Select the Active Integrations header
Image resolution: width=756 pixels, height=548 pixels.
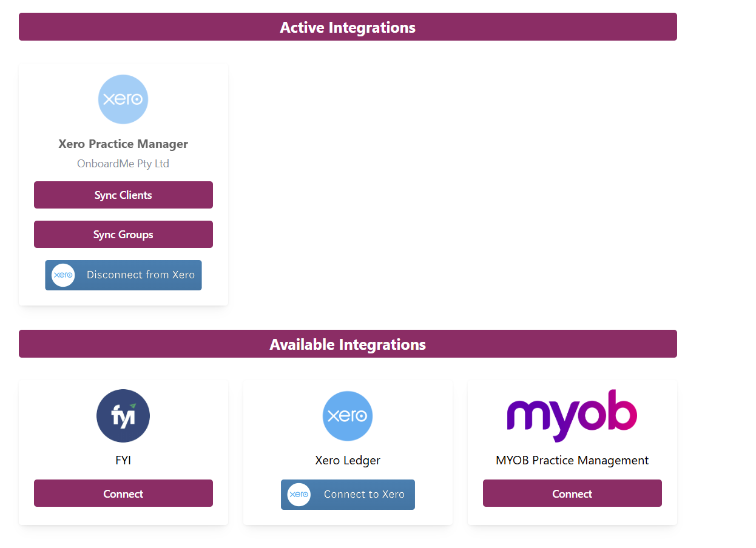tap(348, 27)
